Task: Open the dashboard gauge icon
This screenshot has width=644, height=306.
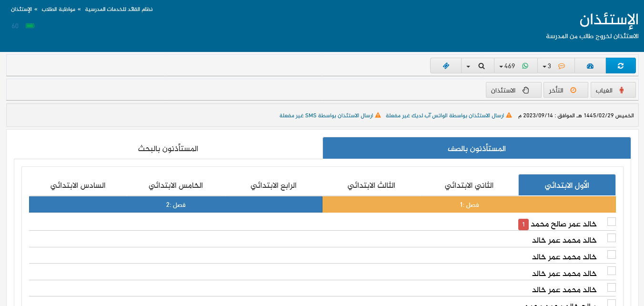Action: click(x=590, y=66)
